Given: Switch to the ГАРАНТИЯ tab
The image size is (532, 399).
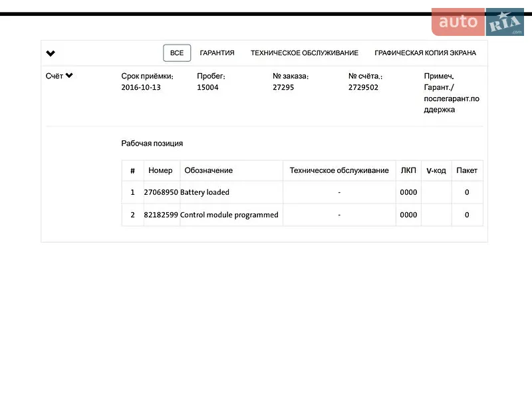Looking at the screenshot, I should 217,53.
